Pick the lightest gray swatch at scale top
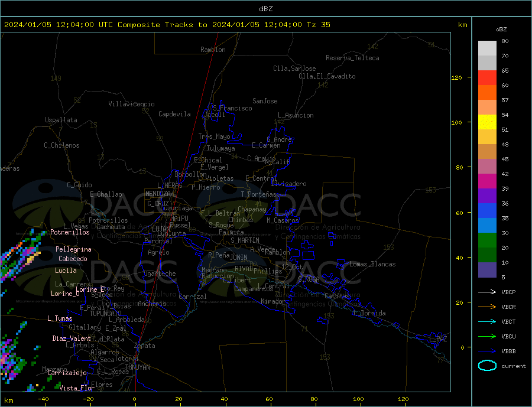532x407 pixels. point(487,48)
